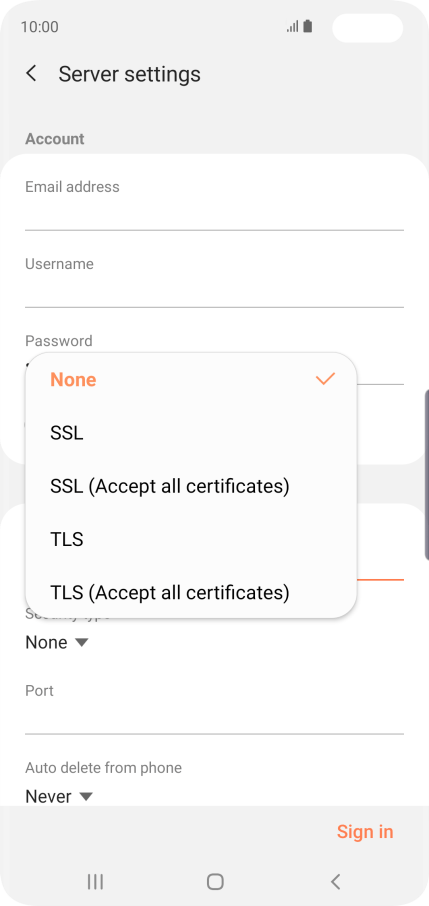This screenshot has height=906, width=429.
Task: Tap the orange checkmark next to None
Action: (x=326, y=379)
